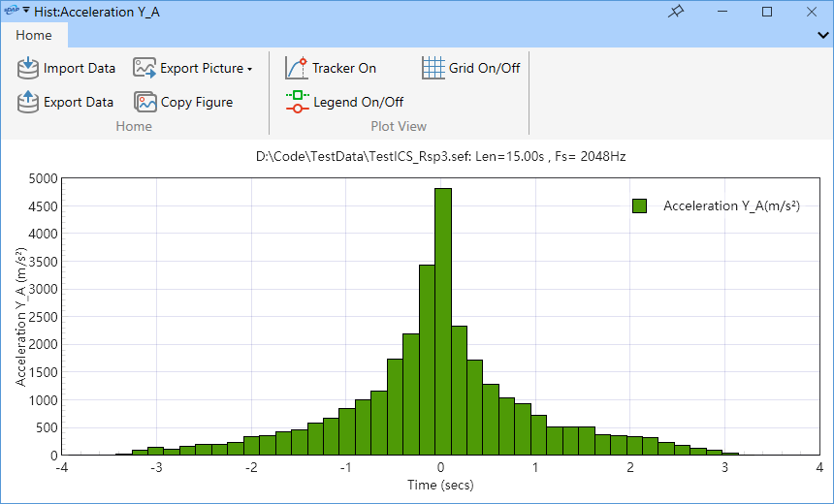Screen dimensions: 834x504
Task: Collapse the ribbon with the chevron
Action: click(822, 36)
